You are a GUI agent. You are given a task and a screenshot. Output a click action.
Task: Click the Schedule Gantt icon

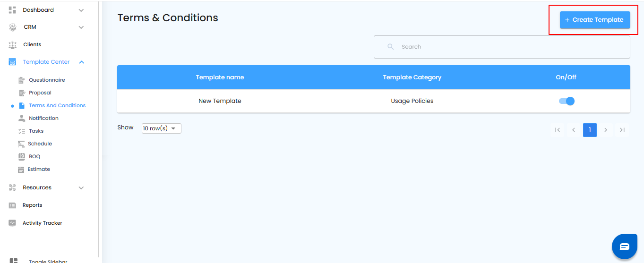[x=21, y=144]
